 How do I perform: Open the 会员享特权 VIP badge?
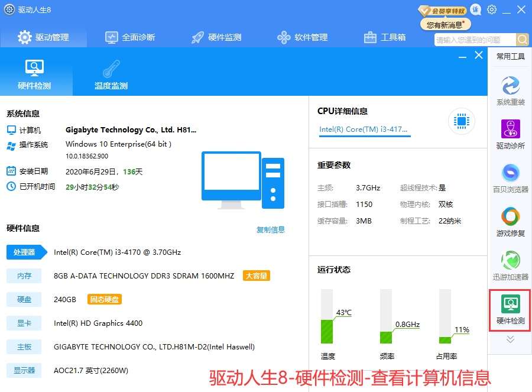click(x=442, y=11)
